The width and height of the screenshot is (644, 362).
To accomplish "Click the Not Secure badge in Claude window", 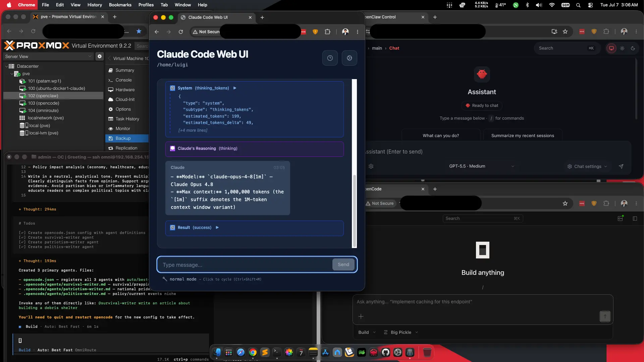I will pos(206,32).
